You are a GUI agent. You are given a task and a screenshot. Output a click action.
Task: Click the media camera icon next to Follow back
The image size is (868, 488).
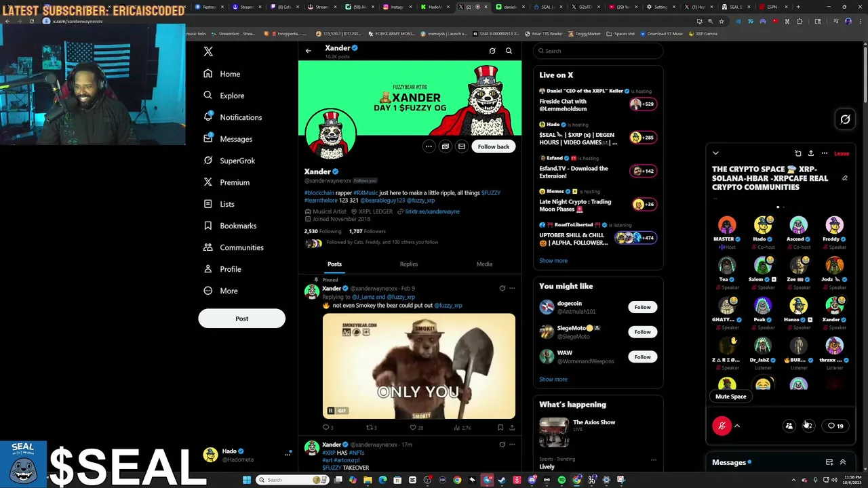(445, 146)
